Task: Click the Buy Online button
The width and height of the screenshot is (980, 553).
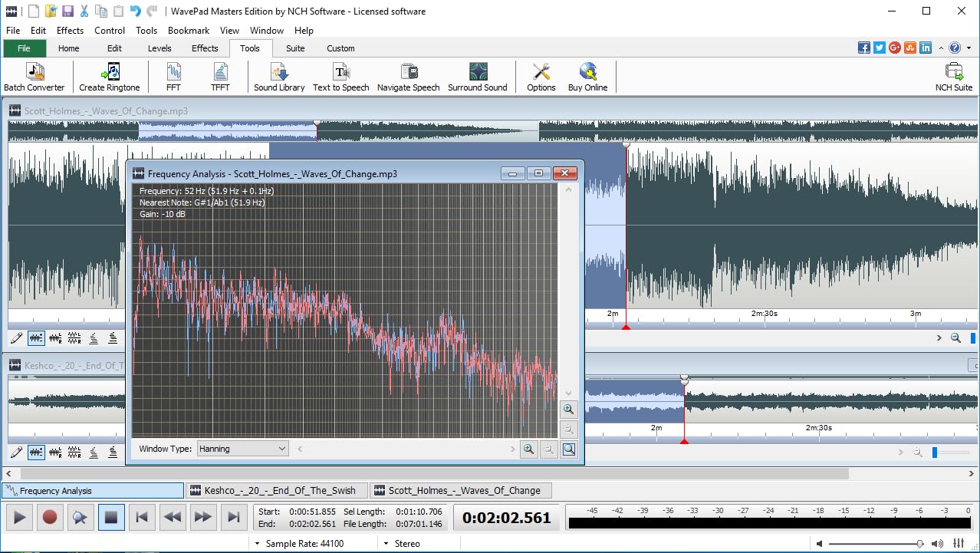Action: pos(587,76)
